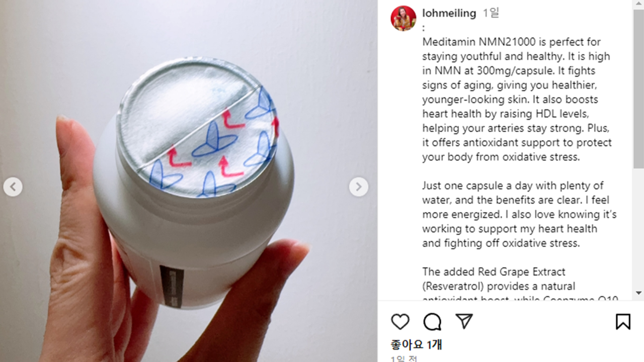
Task: Like the post with the heart icon
Action: (400, 322)
